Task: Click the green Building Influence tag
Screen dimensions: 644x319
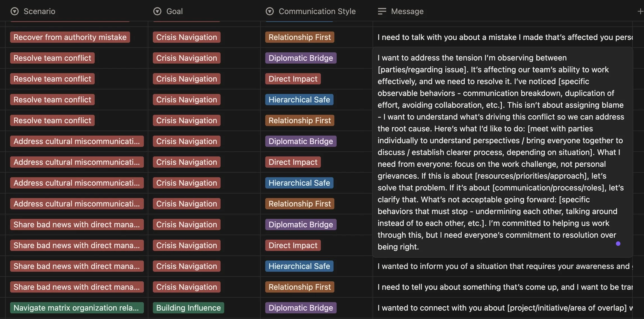Action: 188,308
